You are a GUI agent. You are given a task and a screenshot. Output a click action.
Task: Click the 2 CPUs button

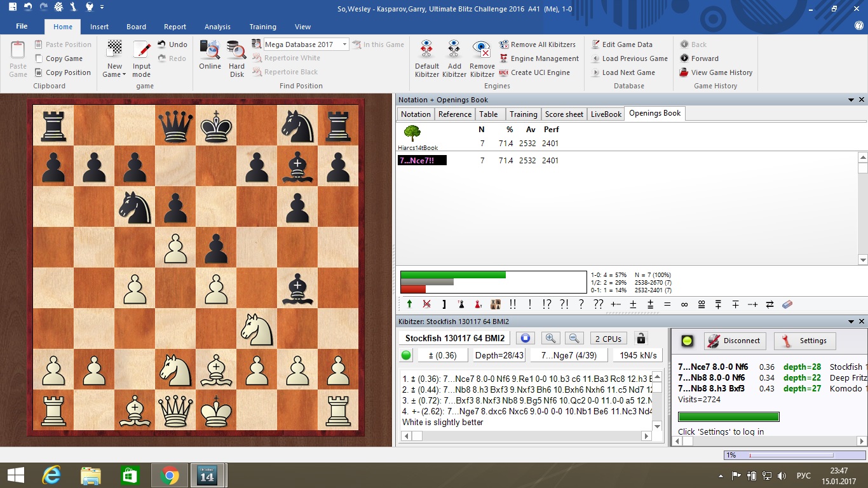[608, 339]
